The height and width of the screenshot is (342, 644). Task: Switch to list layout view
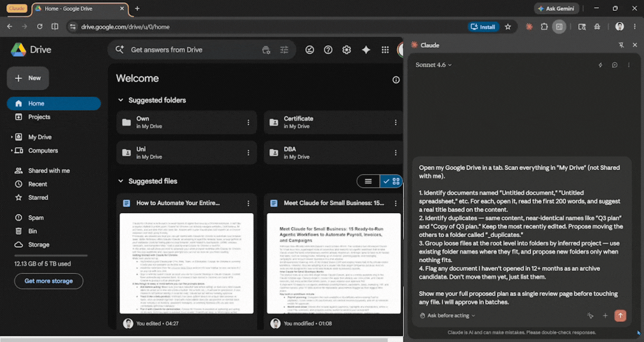(368, 181)
